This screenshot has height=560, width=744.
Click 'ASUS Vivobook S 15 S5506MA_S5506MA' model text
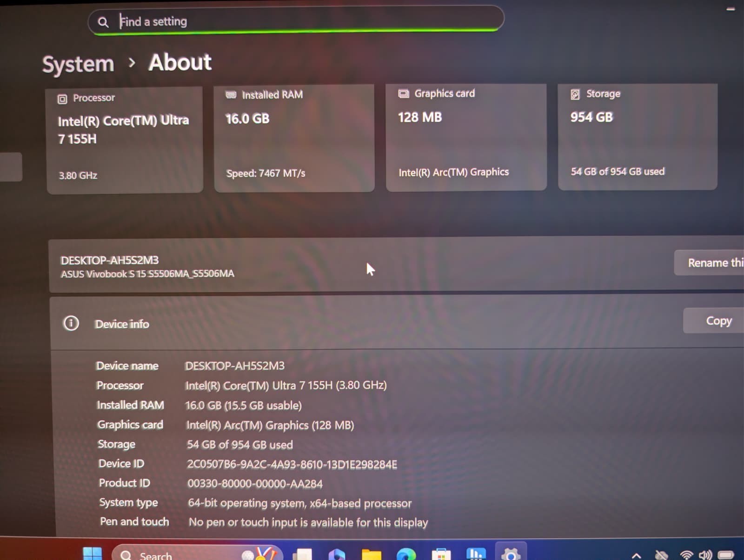147,273
